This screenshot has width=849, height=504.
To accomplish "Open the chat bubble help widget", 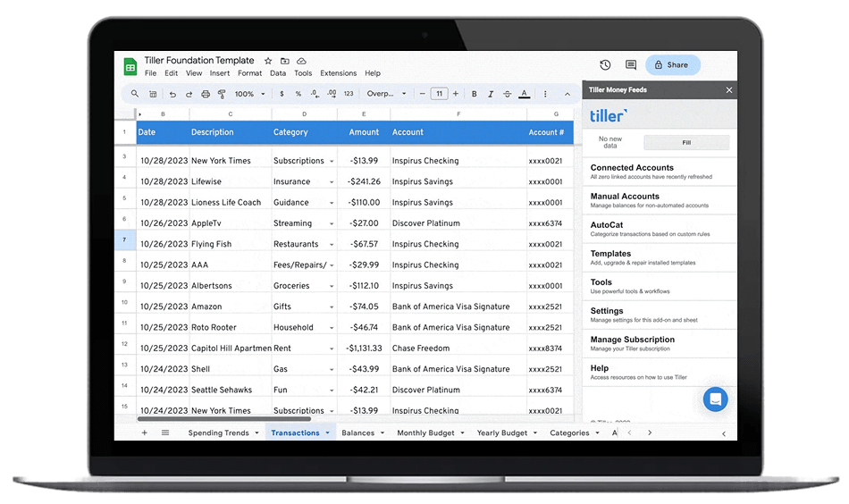I will (x=715, y=399).
